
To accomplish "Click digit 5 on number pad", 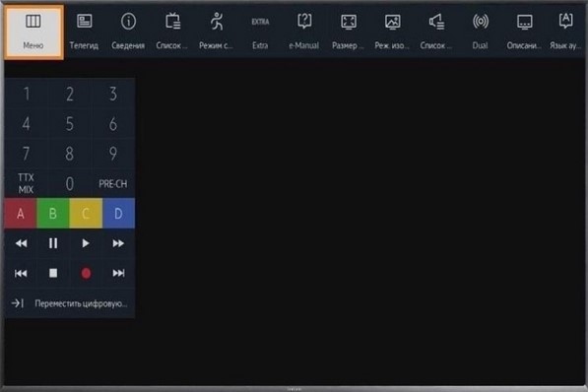I will coord(69,124).
